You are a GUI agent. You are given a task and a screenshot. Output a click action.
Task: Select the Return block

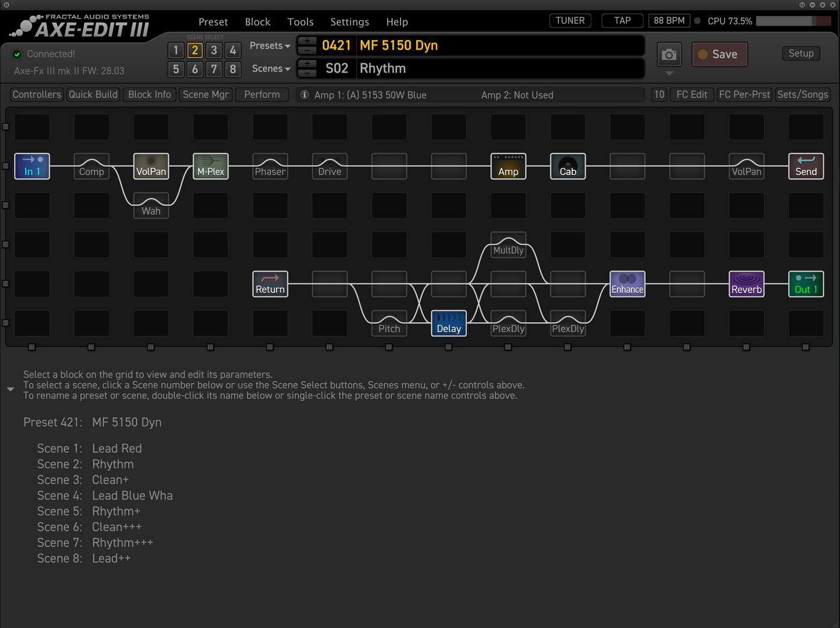[270, 284]
